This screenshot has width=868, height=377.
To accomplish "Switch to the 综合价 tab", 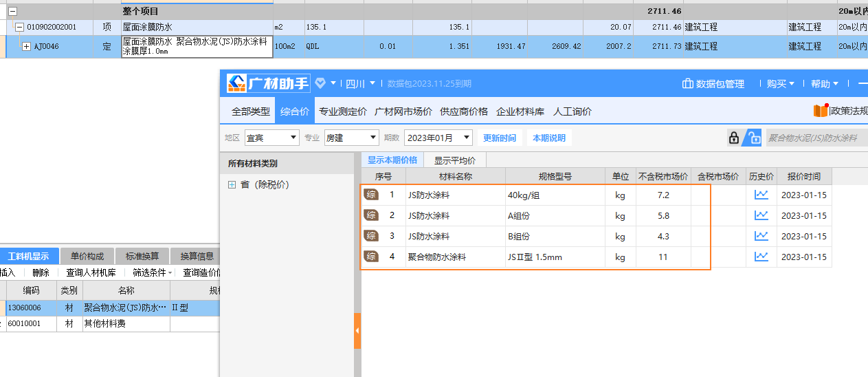I will [x=294, y=111].
